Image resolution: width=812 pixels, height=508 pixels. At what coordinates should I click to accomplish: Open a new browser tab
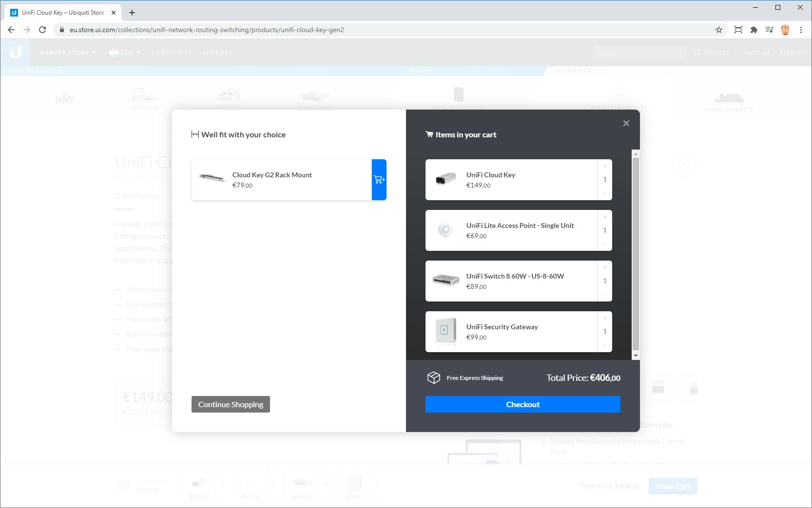pos(132,13)
